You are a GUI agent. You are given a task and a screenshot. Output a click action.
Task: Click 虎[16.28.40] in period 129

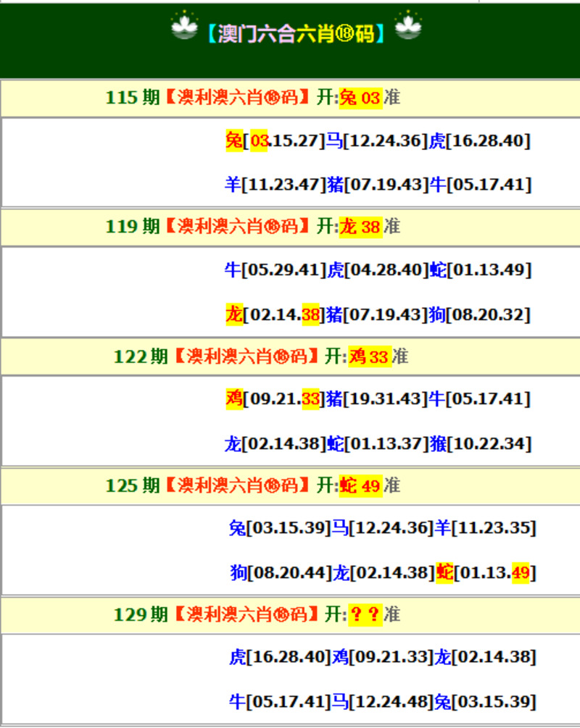(x=280, y=657)
